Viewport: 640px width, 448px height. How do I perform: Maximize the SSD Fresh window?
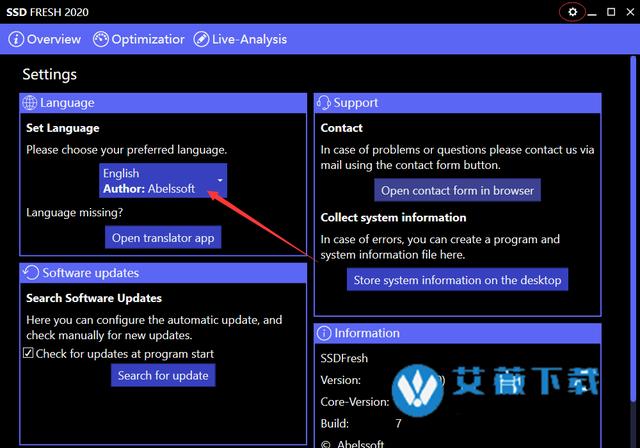[x=611, y=12]
